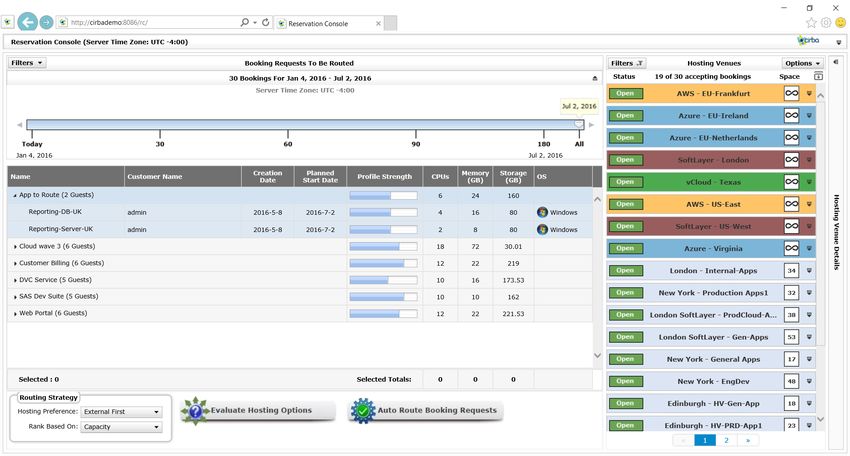Open the console header dropdown arrow
The width and height of the screenshot is (850, 456).
click(x=839, y=42)
